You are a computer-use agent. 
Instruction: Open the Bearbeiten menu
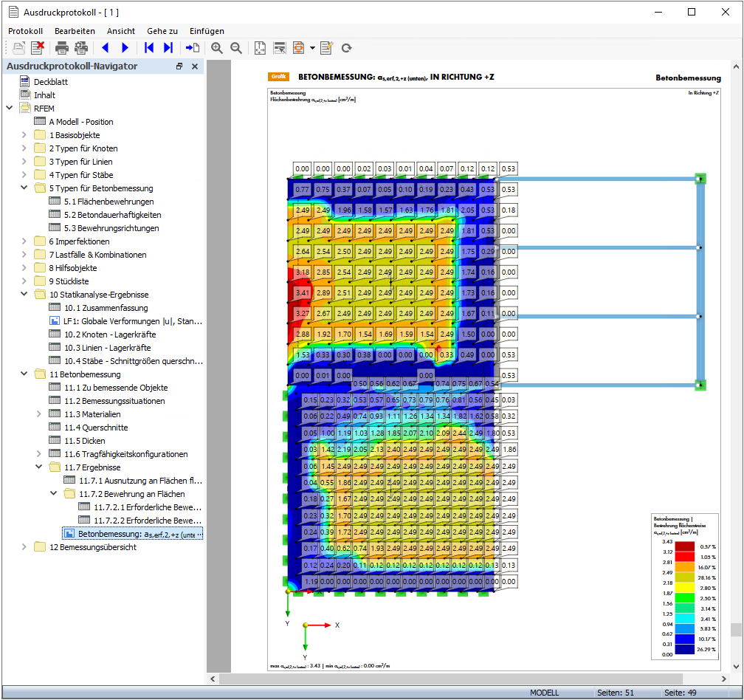[75, 31]
